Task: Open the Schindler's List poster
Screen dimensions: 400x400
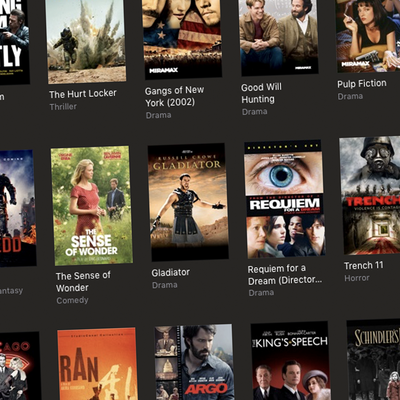Action: [x=374, y=359]
